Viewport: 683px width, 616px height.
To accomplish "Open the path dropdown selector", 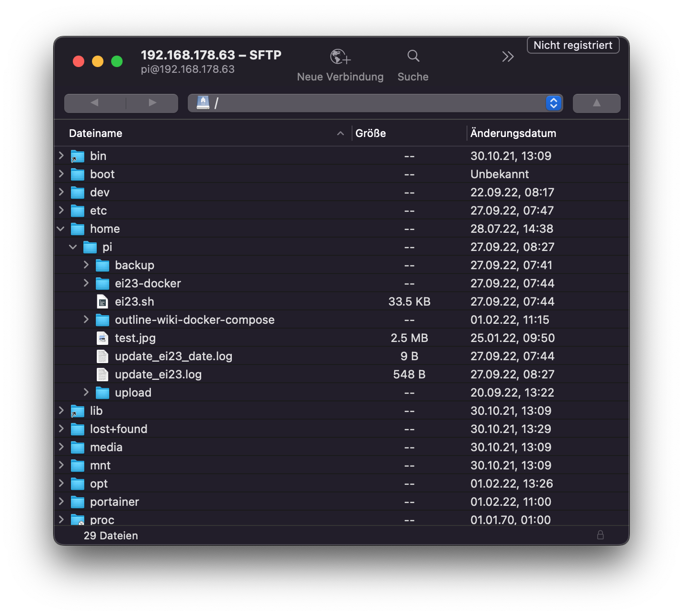I will (553, 103).
